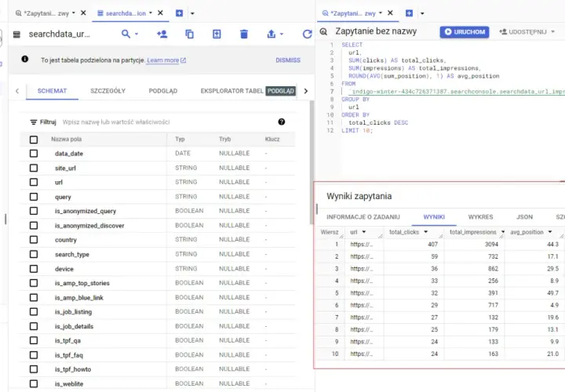Check the is_anonymized_query field checkbox

[34, 211]
